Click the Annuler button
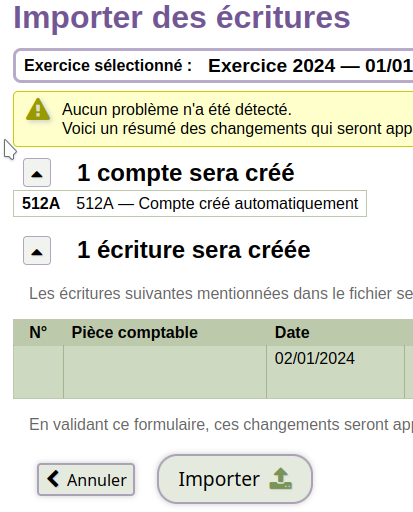This screenshot has height=512, width=413. 86,480
